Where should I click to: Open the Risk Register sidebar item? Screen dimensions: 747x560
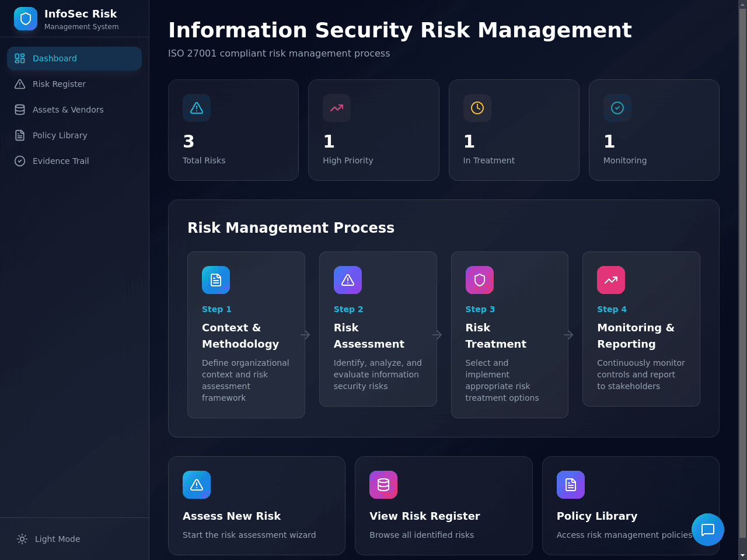point(74,84)
